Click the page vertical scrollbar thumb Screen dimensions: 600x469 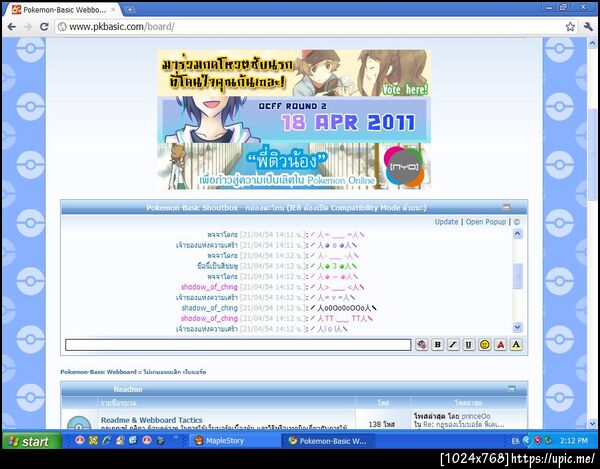point(592,153)
